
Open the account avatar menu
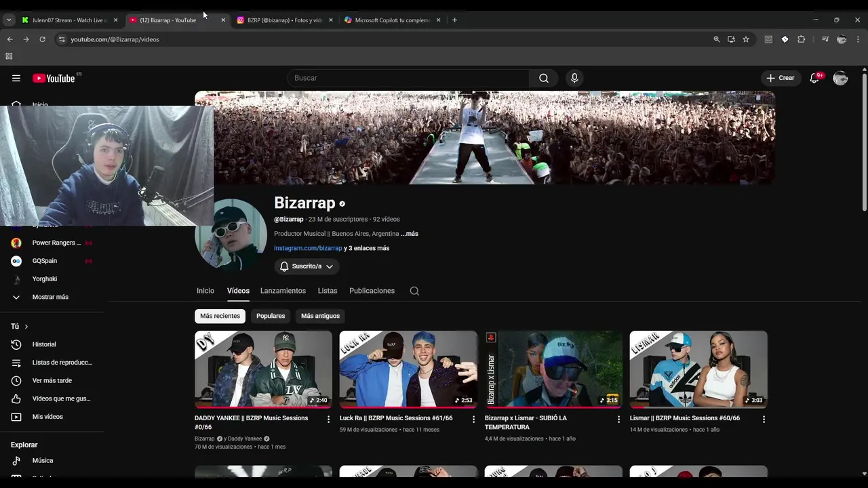tap(840, 78)
